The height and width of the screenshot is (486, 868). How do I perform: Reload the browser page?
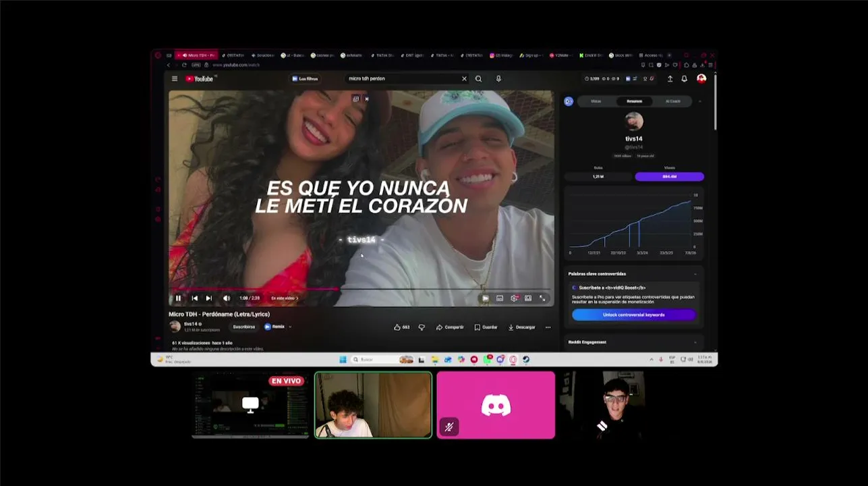tap(184, 65)
